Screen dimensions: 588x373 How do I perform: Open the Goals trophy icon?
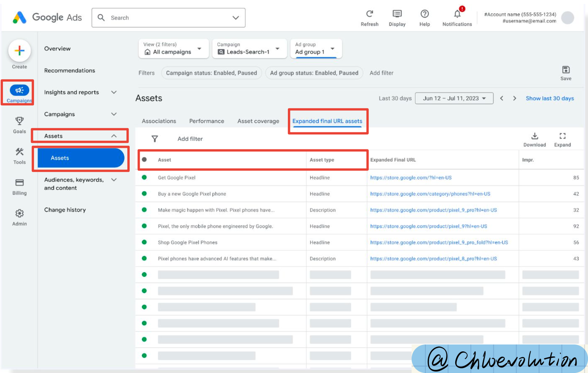(x=19, y=121)
